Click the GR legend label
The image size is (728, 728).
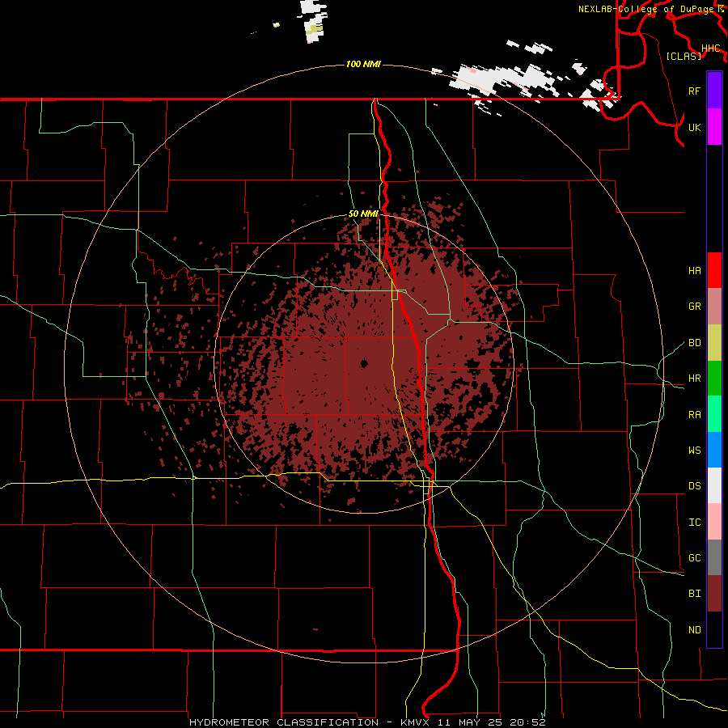[x=694, y=307]
